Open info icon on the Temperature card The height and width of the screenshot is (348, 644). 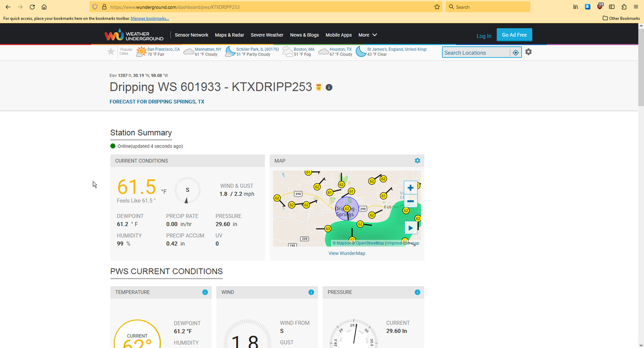point(205,292)
